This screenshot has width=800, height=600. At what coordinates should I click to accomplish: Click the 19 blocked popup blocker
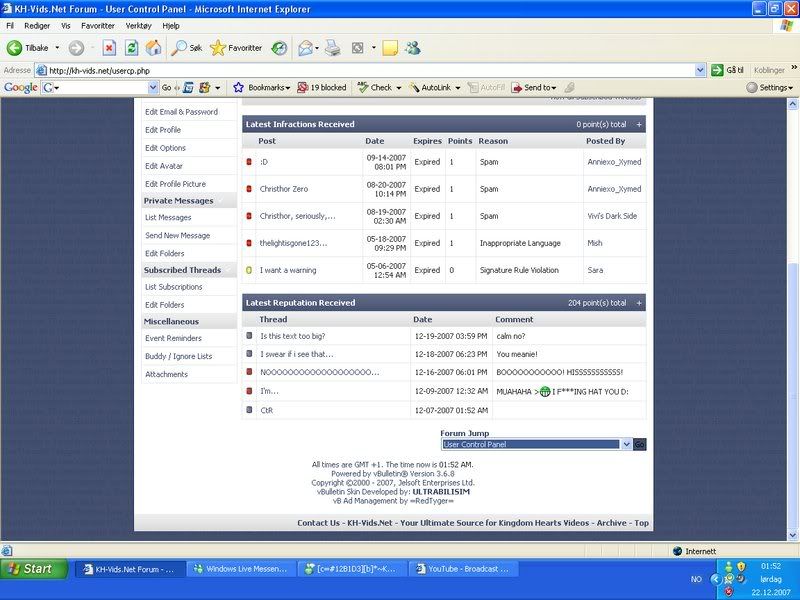(322, 87)
